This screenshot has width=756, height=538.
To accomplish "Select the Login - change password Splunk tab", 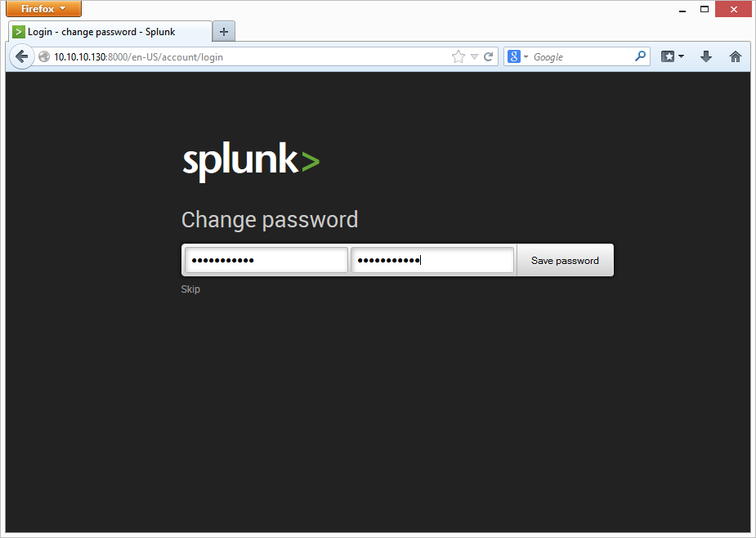I will pyautogui.click(x=110, y=32).
